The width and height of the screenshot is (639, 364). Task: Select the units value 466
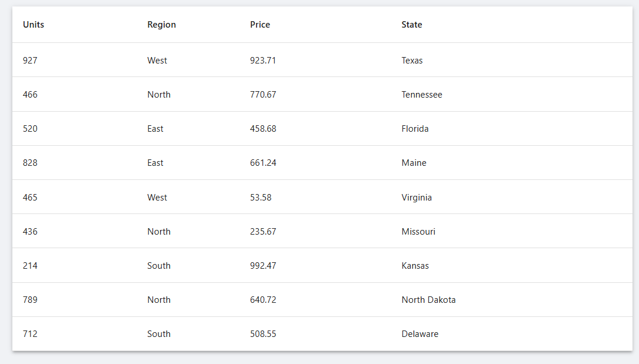pyautogui.click(x=30, y=95)
